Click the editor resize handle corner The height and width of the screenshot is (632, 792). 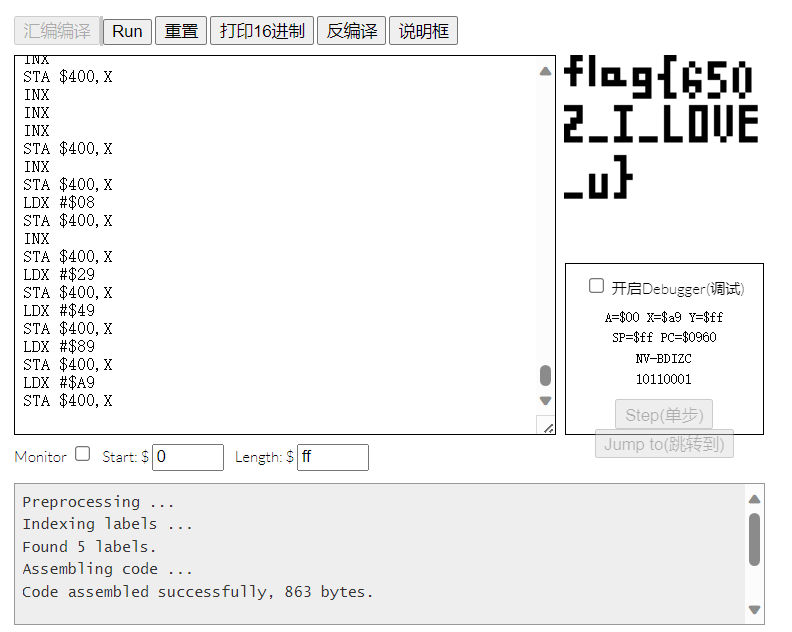[x=548, y=427]
